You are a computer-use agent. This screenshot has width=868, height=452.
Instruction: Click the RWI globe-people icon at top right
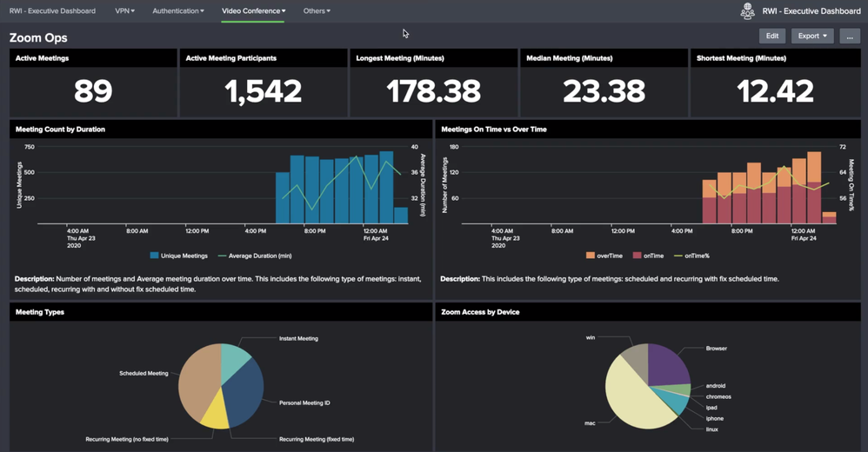pyautogui.click(x=747, y=11)
